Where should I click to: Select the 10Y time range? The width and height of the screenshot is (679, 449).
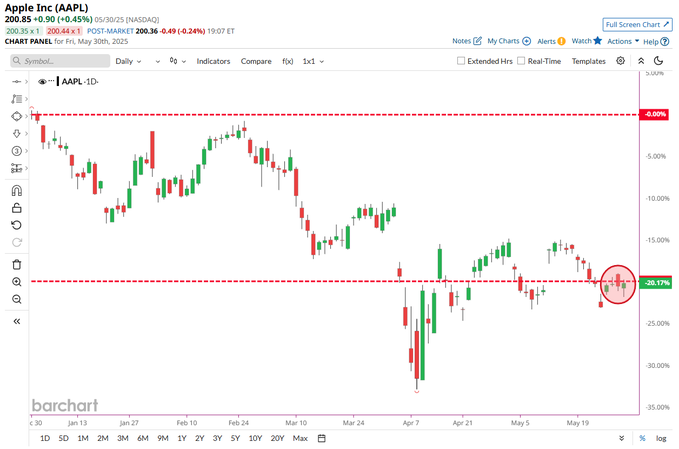click(255, 439)
